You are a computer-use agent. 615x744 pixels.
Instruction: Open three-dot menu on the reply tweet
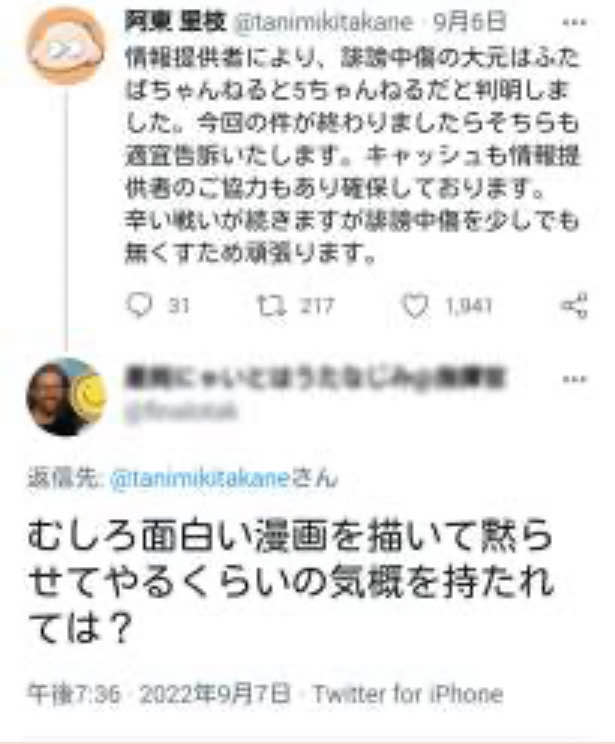point(574,379)
